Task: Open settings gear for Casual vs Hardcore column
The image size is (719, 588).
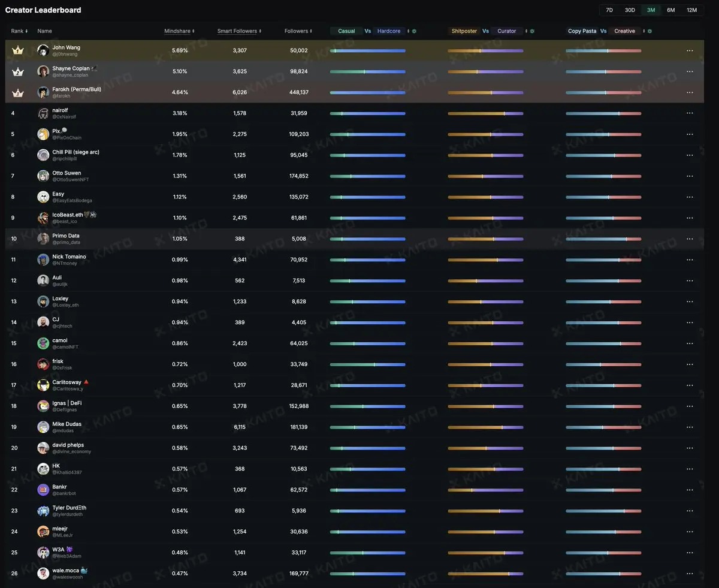Action: click(414, 31)
